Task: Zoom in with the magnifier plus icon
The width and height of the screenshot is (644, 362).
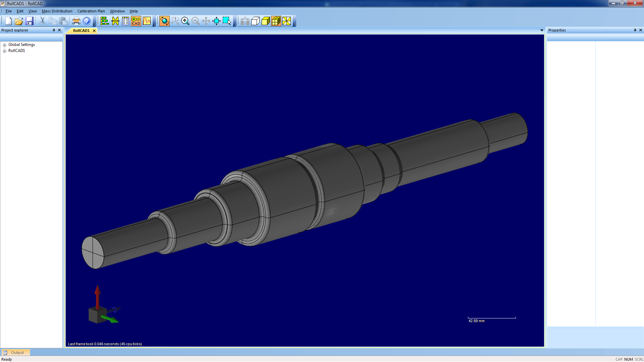Action: 185,21
